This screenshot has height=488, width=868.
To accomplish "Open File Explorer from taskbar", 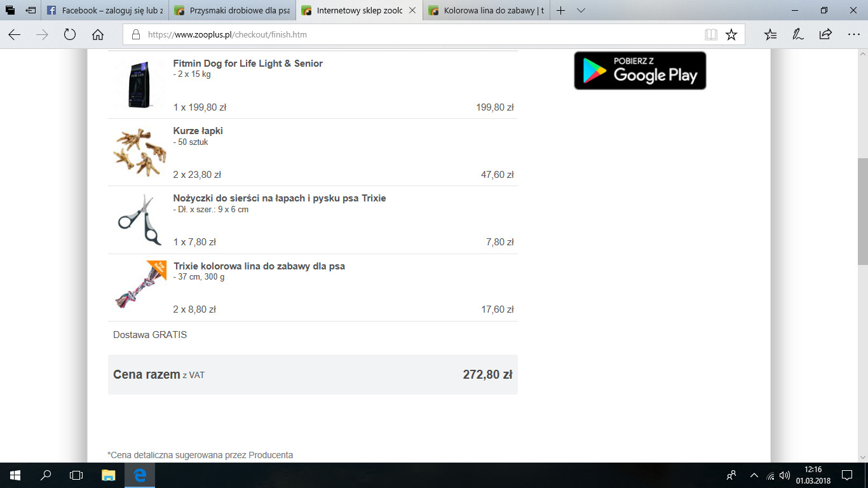I will 109,475.
